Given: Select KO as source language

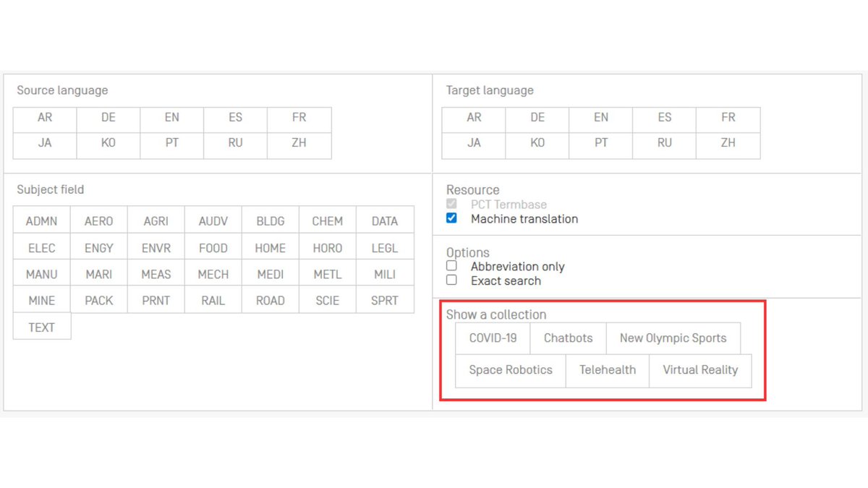Looking at the screenshot, I should point(109,146).
